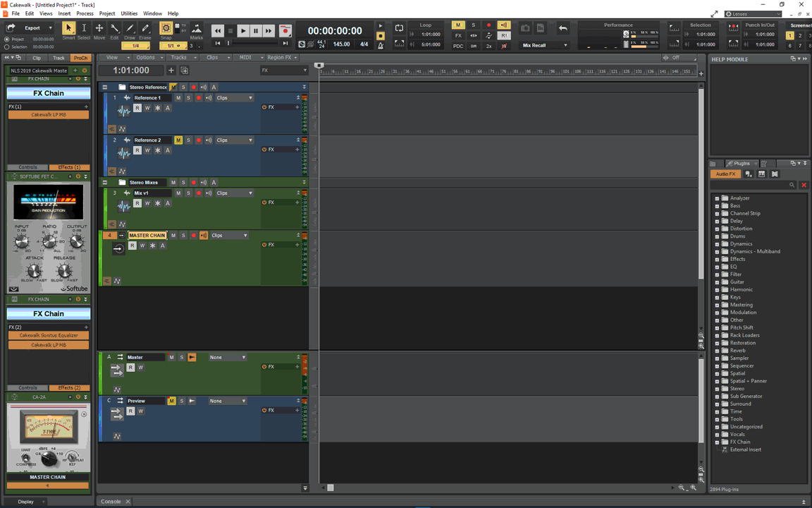Screen dimensions: 812x508
Task: Open the Region FX menu
Action: pyautogui.click(x=283, y=58)
